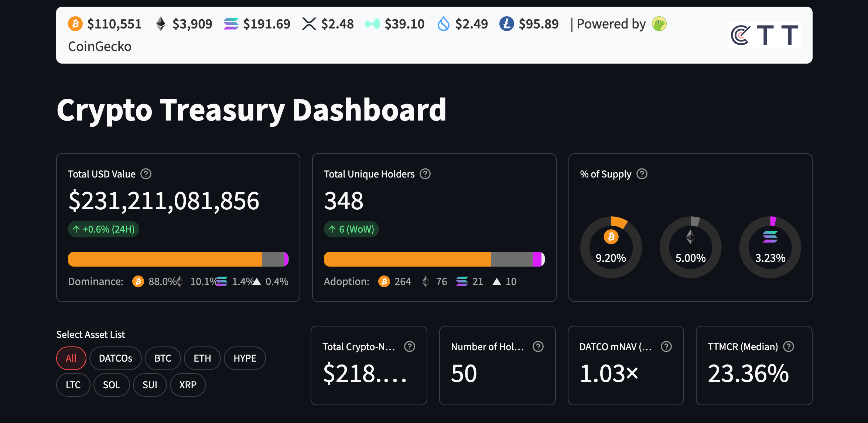Click the Sui droplet icon beside $2.49
This screenshot has height=423, width=868.
click(x=444, y=24)
